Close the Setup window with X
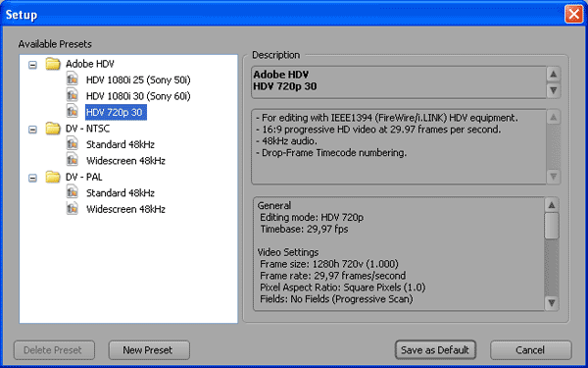Image resolution: width=588 pixels, height=368 pixels. pyautogui.click(x=573, y=15)
